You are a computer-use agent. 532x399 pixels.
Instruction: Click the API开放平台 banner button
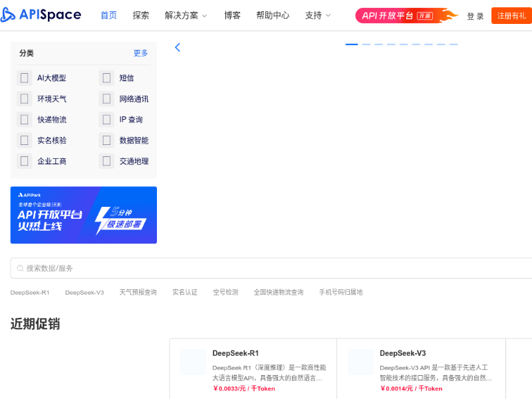pos(406,15)
